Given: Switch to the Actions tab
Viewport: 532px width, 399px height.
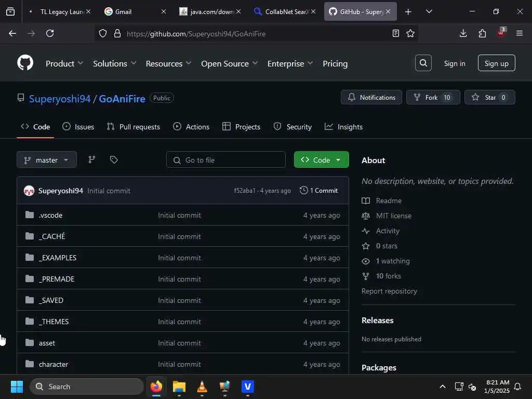Looking at the screenshot, I should tap(191, 127).
